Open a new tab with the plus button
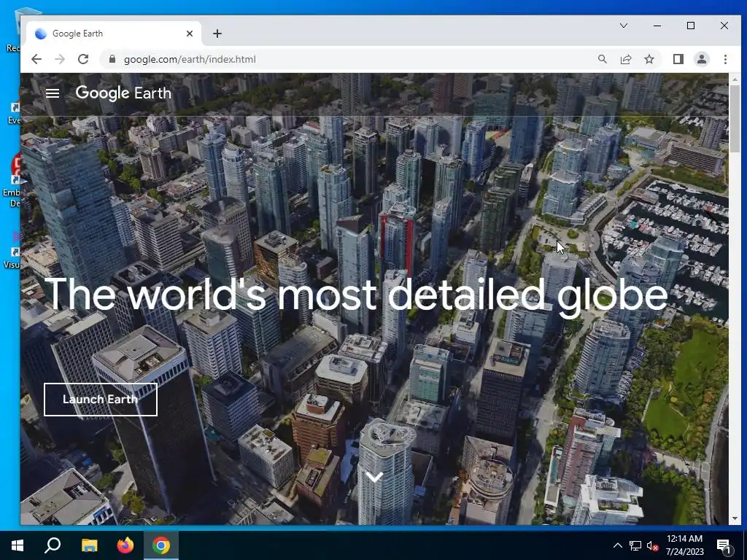Screen dimensions: 747x560 [x=217, y=34]
